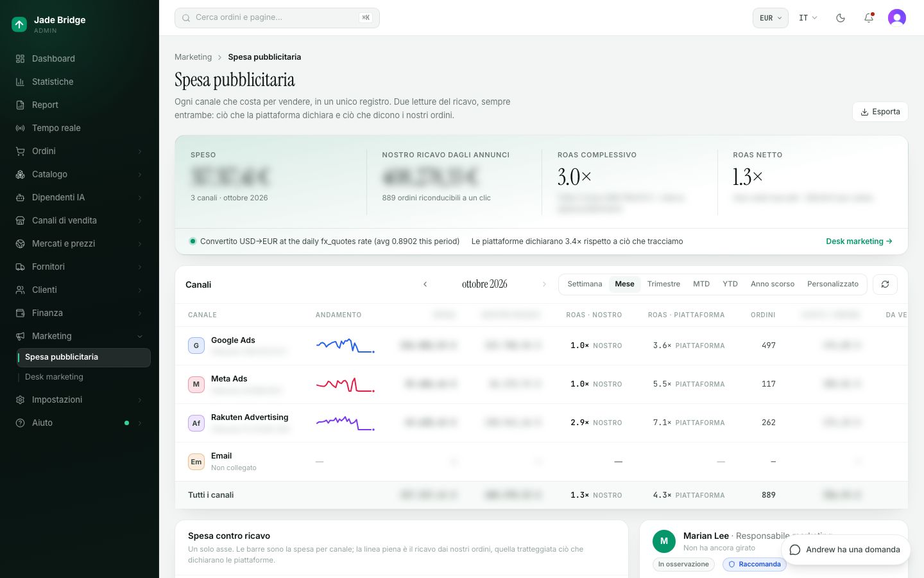Open the EUR currency dropdown

(x=770, y=18)
